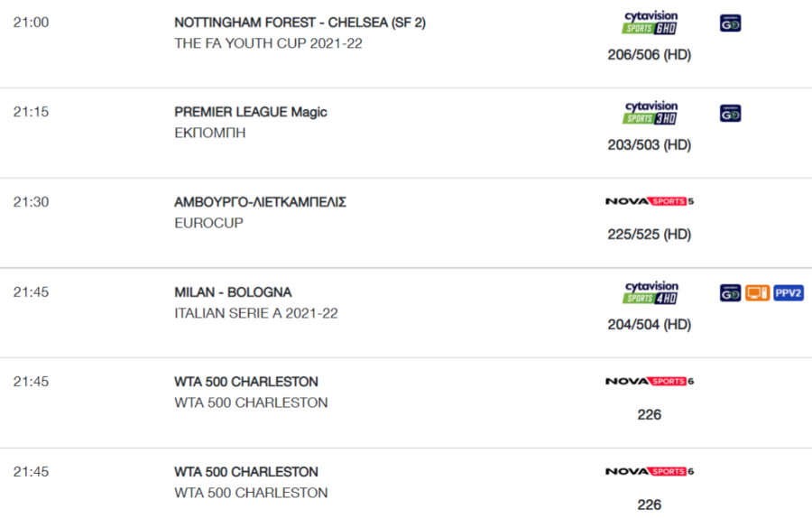Click the 21:30 time slot
812x518 pixels.
(x=31, y=202)
